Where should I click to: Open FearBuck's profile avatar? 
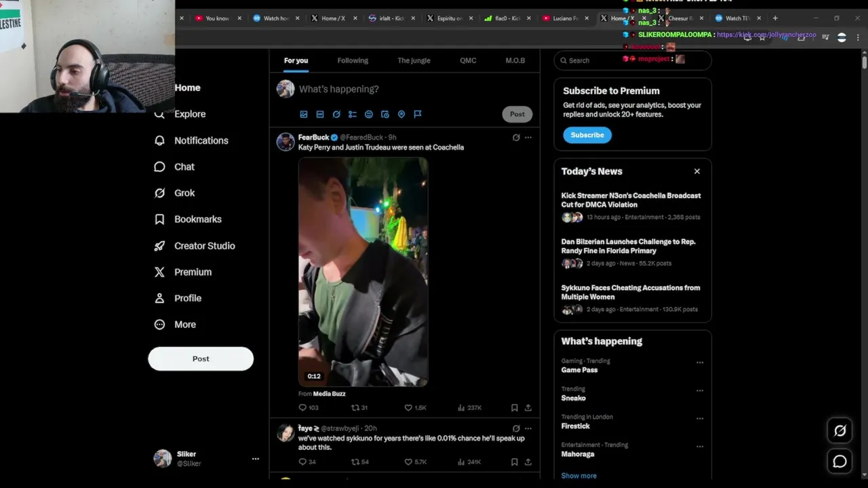click(x=285, y=142)
